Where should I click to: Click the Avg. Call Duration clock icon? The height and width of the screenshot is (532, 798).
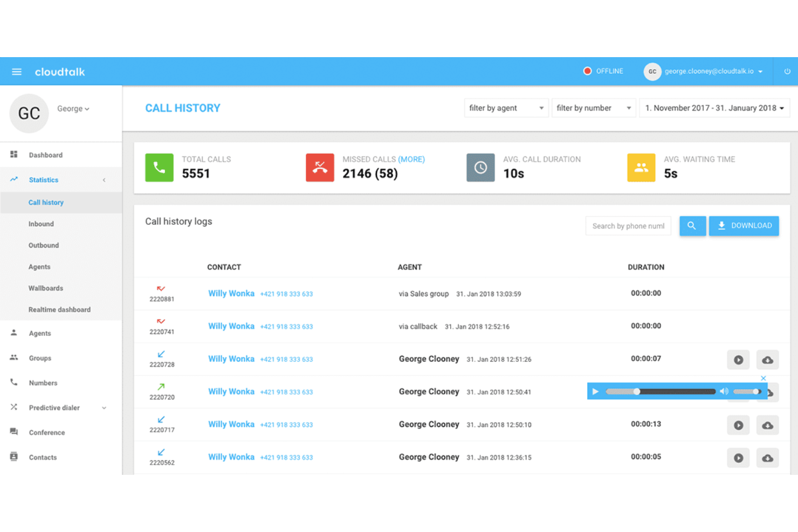480,168
